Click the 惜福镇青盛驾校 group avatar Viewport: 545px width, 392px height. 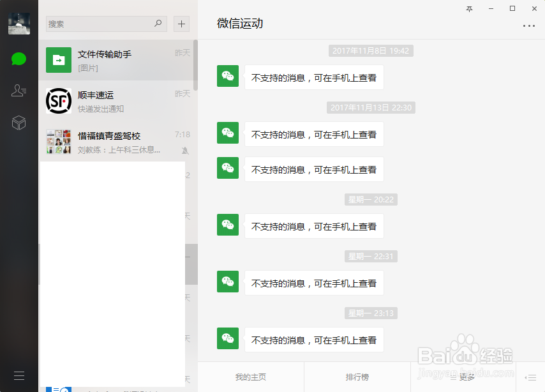click(x=59, y=142)
